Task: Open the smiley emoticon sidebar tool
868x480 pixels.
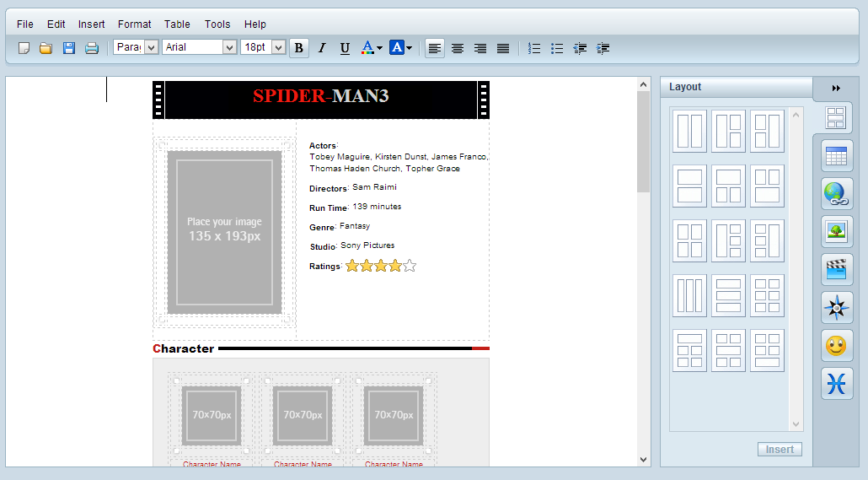Action: coord(836,345)
